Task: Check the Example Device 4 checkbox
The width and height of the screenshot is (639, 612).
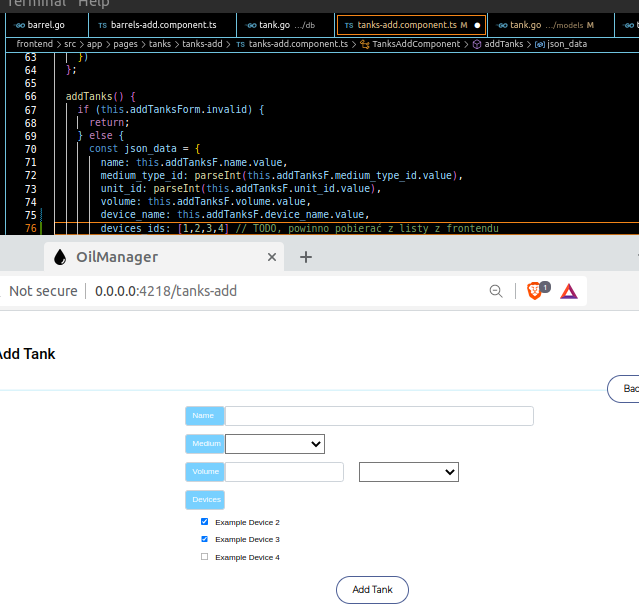Action: coord(205,557)
